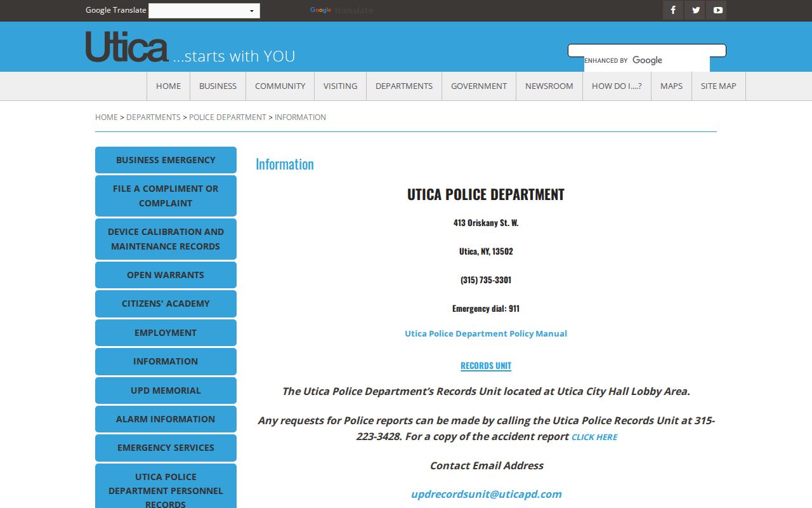Image resolution: width=812 pixels, height=508 pixels.
Task: Click INFORMATION in the breadcrumb
Action: coord(300,117)
